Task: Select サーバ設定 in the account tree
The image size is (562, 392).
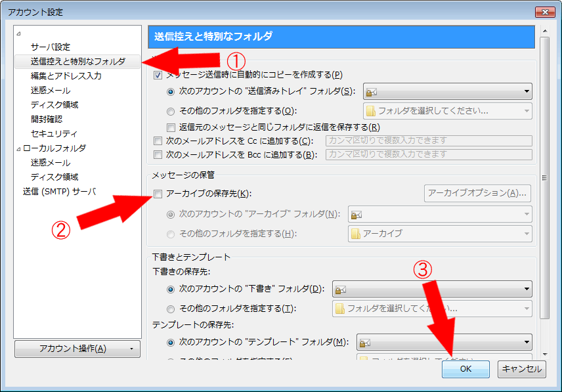Action: (51, 47)
